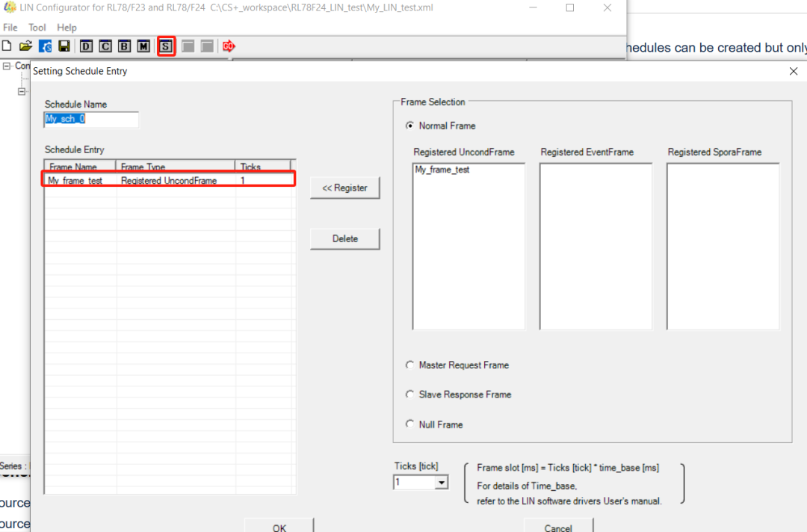Click the M toolbar icon
This screenshot has width=807, height=532.
coord(143,46)
